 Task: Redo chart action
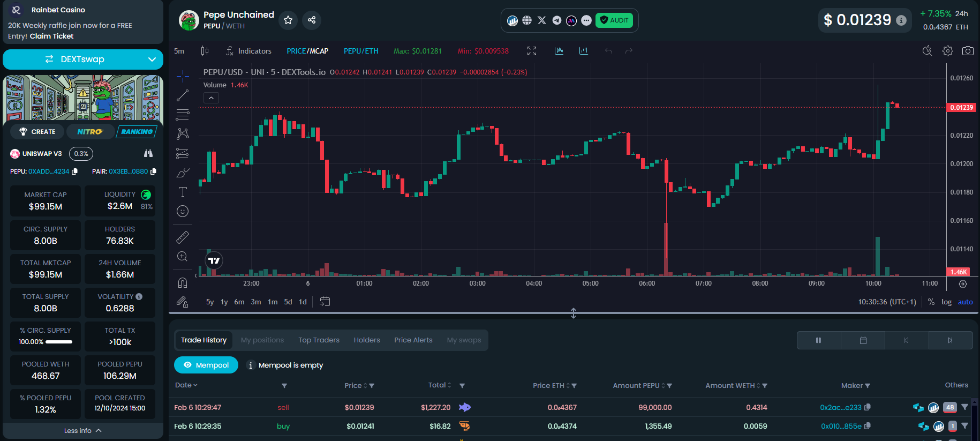(629, 51)
